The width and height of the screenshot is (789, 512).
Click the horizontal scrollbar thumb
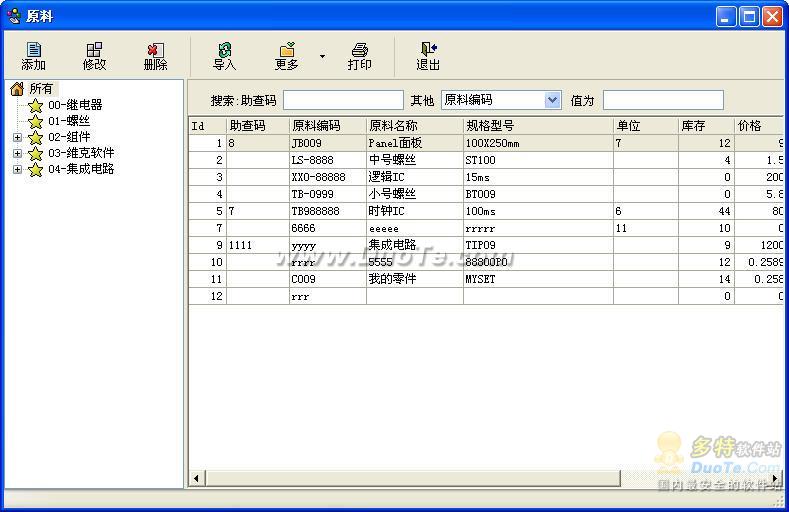413,478
